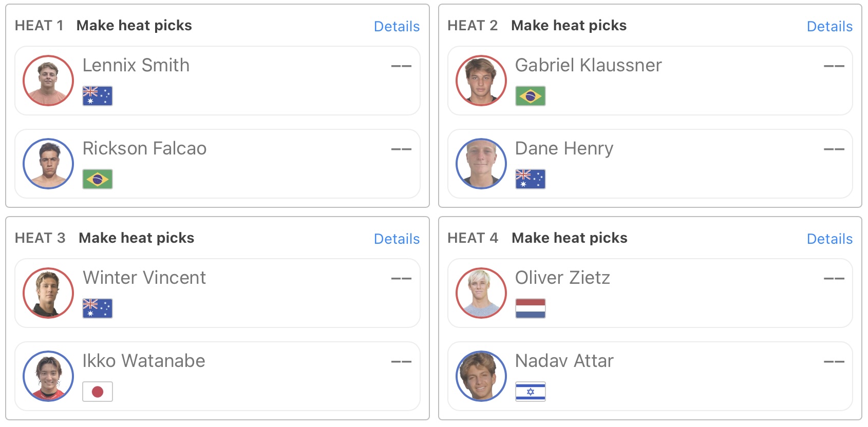
Task: Pick Rickson Falcao's name in Heat 1
Action: [x=144, y=148]
